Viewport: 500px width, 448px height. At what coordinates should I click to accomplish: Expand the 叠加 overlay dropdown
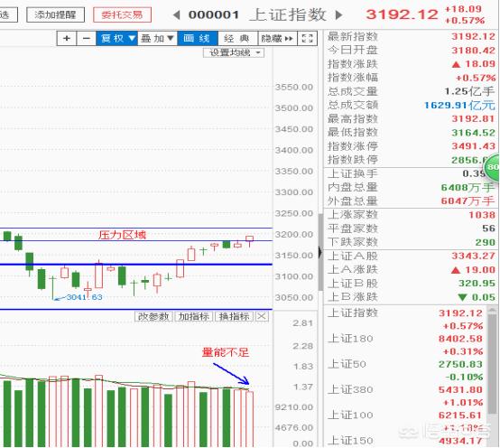coord(157,39)
